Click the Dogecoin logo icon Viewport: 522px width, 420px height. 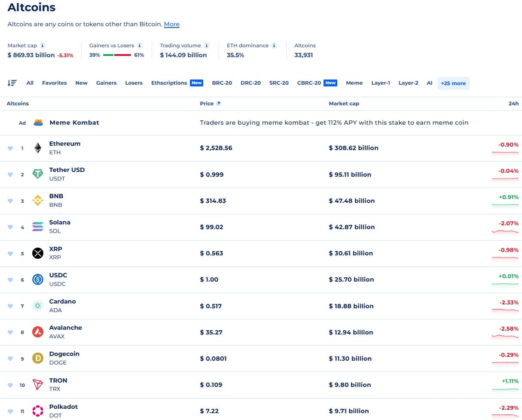coord(38,358)
